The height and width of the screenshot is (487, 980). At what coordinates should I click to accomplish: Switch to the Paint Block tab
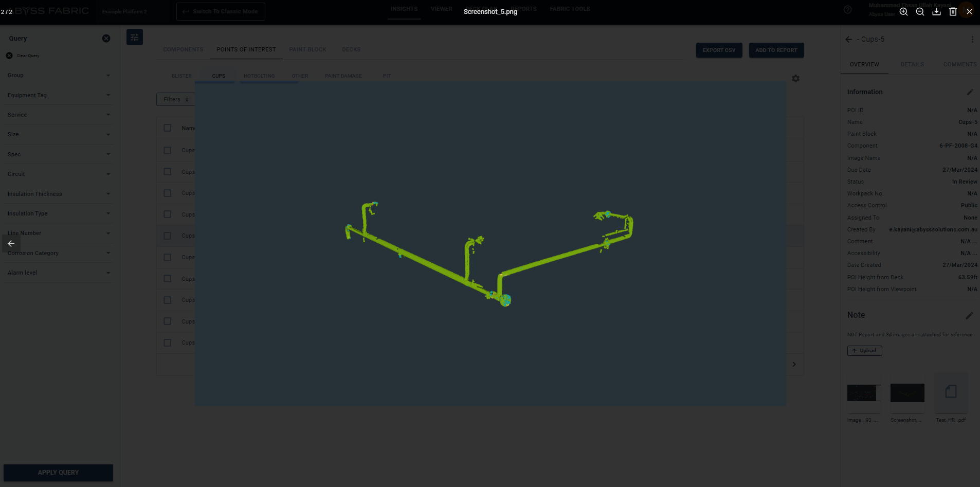point(307,50)
